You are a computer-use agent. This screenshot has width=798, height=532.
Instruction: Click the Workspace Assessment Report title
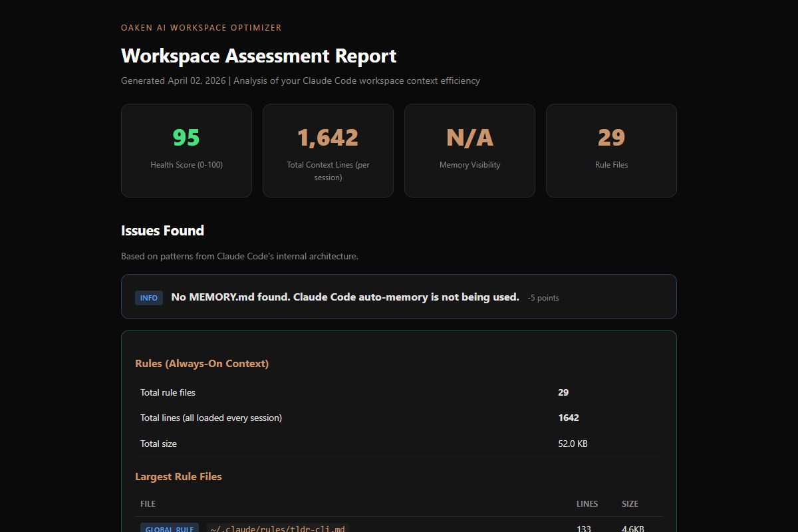258,56
